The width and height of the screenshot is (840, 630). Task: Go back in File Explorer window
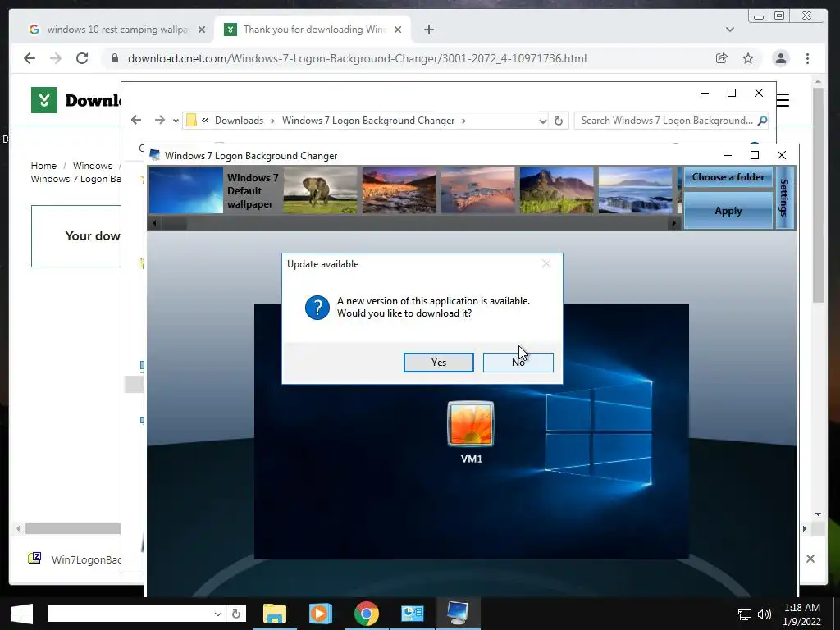coord(136,120)
